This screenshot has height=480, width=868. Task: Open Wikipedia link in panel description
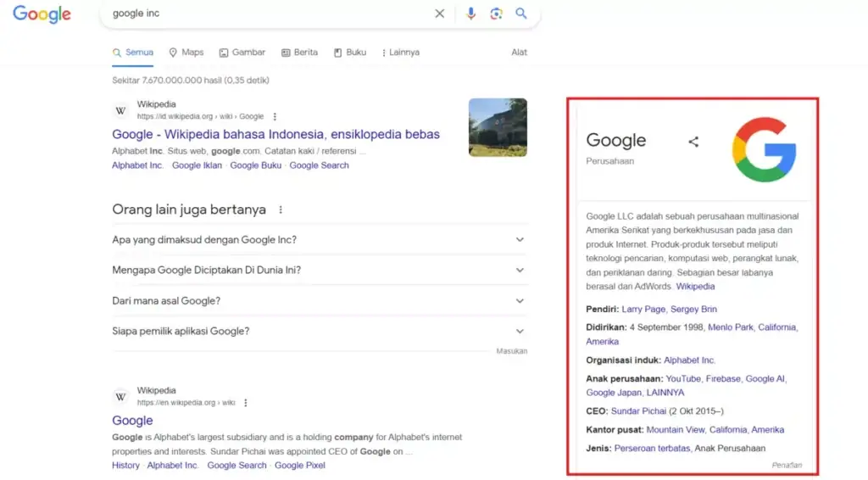pos(695,287)
